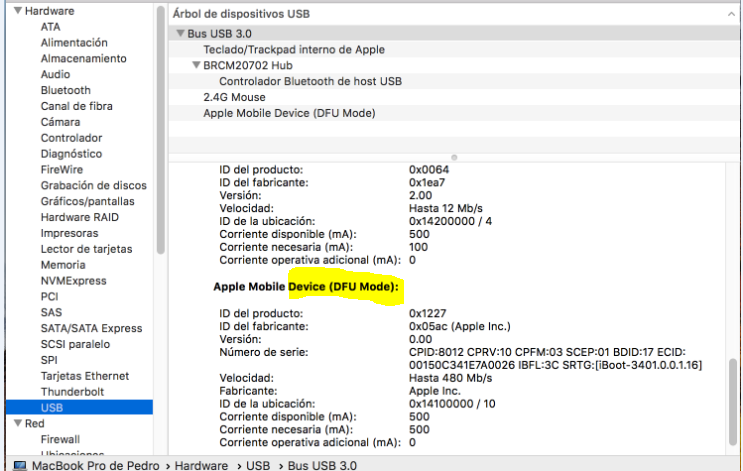Click location ID 0x14200000 / 4
The height and width of the screenshot is (471, 743).
tap(450, 221)
